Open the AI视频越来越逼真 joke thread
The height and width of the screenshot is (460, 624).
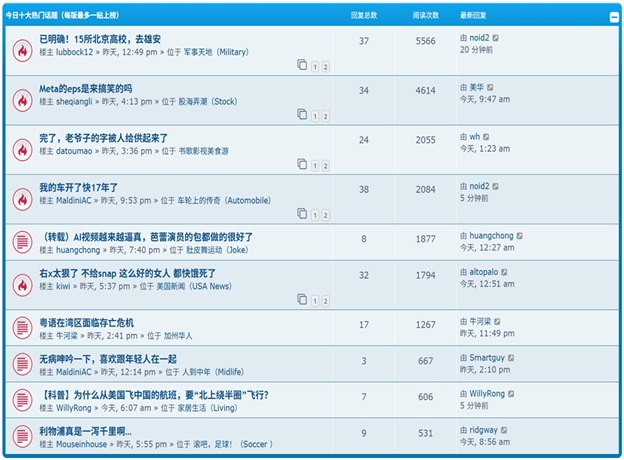coord(146,237)
